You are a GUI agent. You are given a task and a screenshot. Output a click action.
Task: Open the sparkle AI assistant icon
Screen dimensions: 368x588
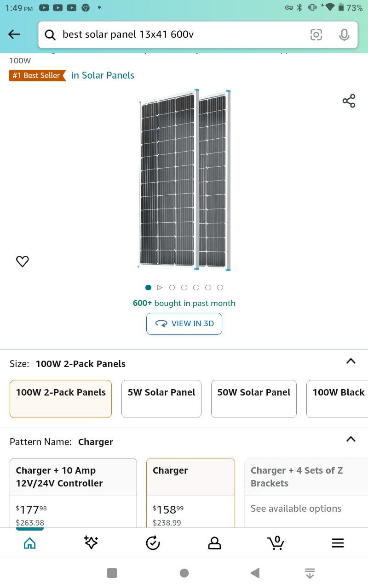coord(91,543)
